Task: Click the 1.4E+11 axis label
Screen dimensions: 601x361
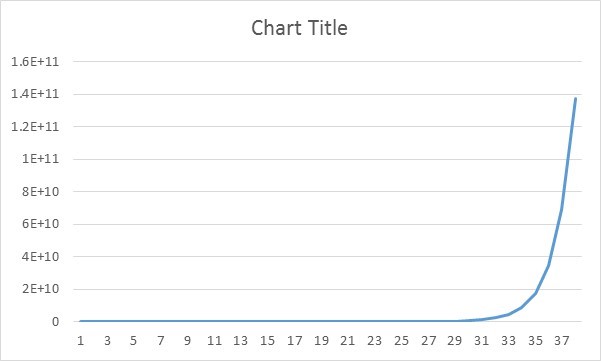Action: [x=35, y=94]
